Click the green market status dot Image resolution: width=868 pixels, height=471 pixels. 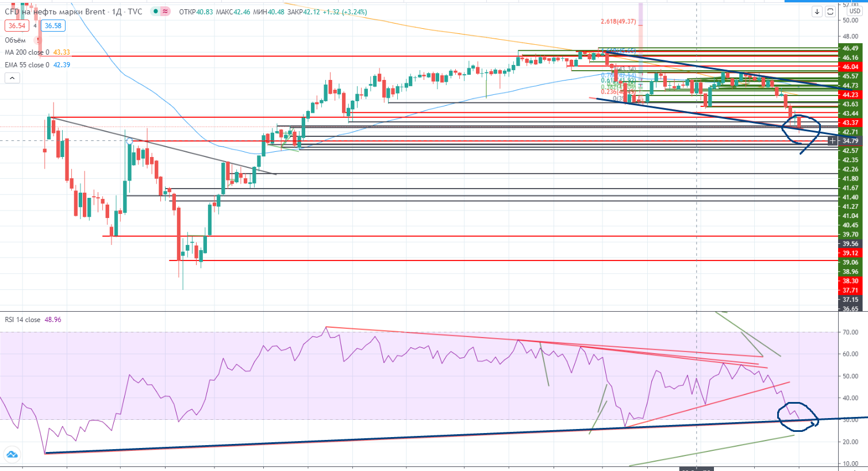[156, 12]
